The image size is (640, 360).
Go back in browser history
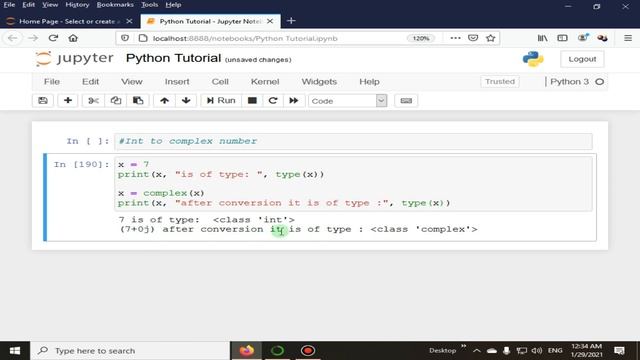coord(13,38)
